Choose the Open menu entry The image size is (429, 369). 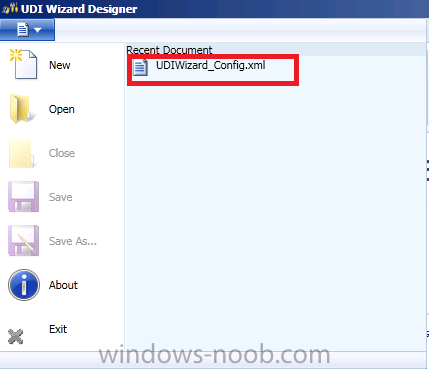(62, 109)
